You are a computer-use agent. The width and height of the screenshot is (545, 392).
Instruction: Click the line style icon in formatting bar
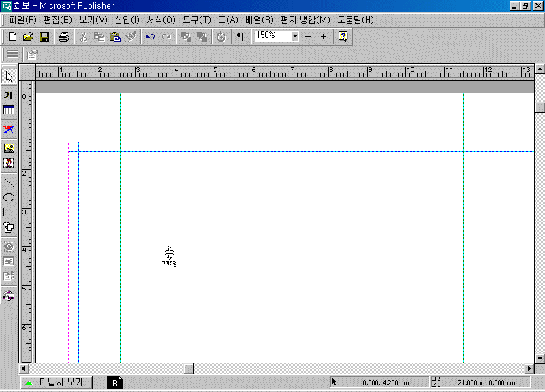coord(13,54)
